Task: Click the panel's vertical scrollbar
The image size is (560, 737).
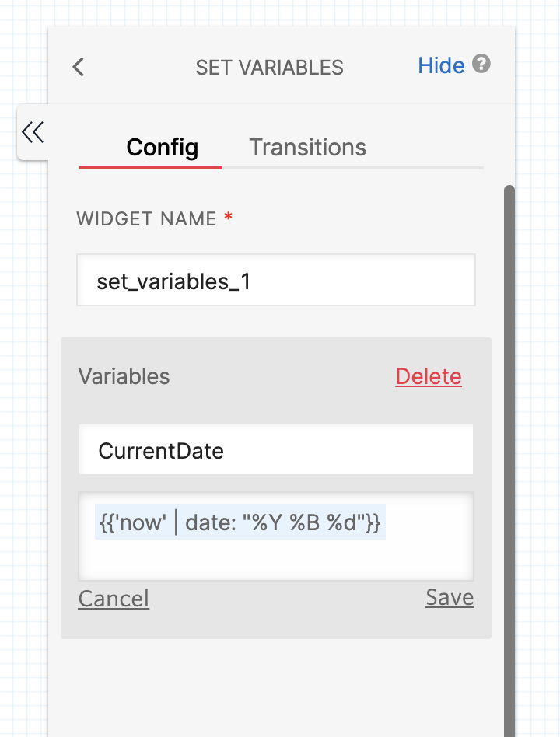Action: click(x=509, y=460)
